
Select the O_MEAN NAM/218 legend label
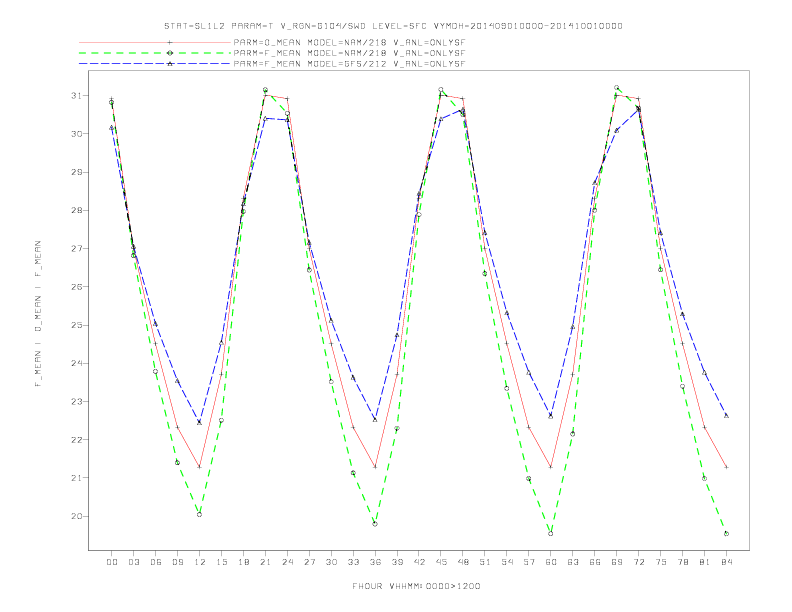[x=349, y=42]
